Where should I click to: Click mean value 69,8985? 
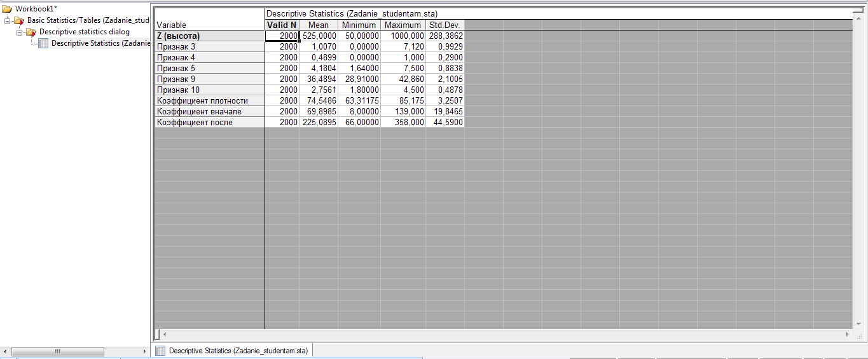click(x=319, y=112)
